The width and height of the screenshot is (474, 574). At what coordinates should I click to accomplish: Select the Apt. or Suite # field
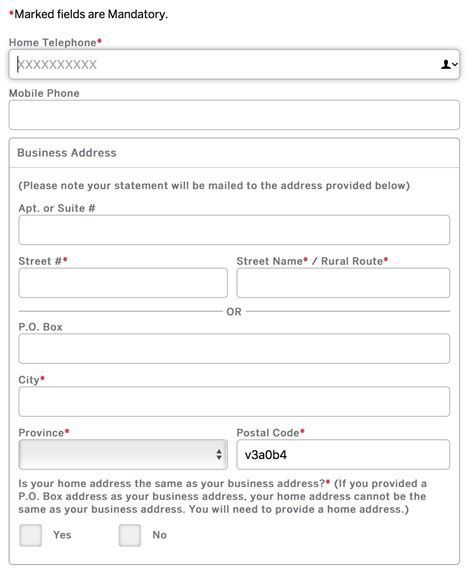[234, 230]
